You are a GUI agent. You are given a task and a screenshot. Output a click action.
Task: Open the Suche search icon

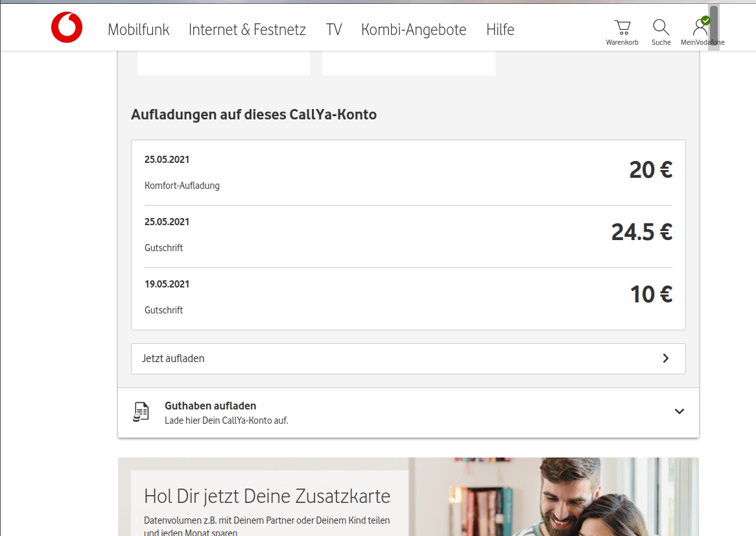[661, 32]
